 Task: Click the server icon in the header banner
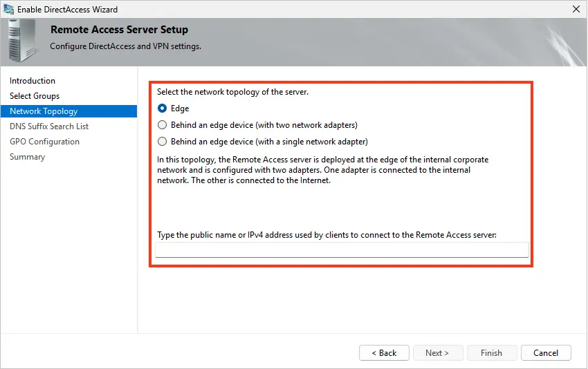pyautogui.click(x=23, y=41)
